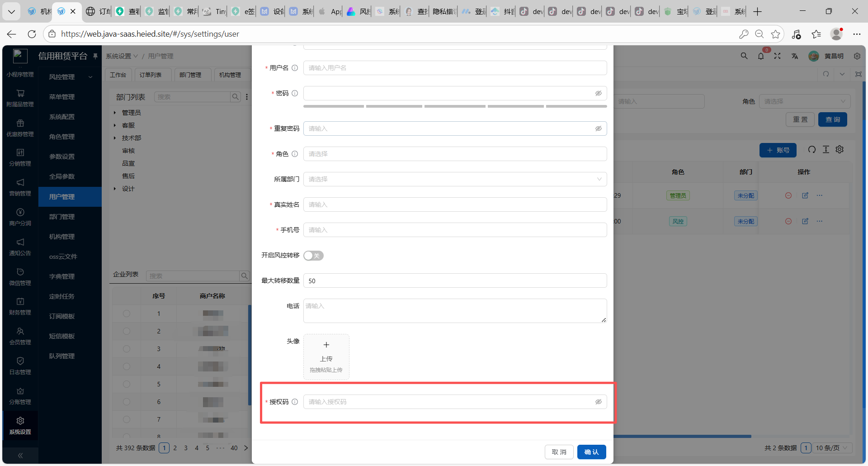Open the department dropdown in form

(455, 179)
